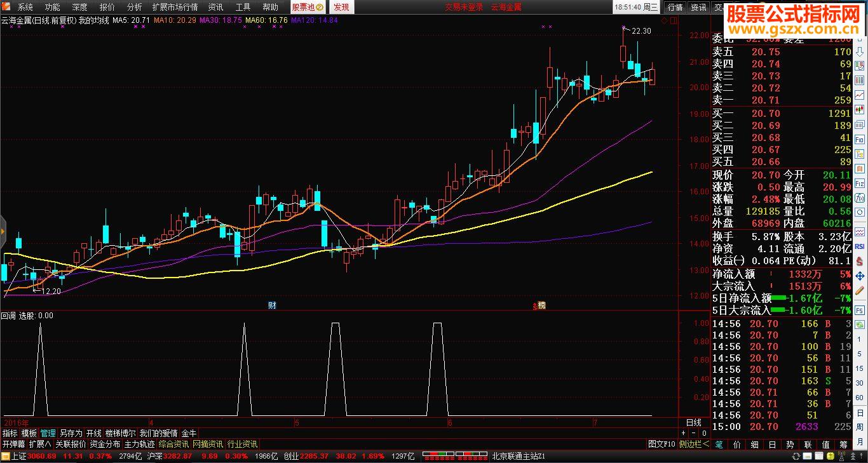Click the 榜 marker on chart
Image resolution: width=868 pixels, height=463 pixels.
tap(541, 305)
